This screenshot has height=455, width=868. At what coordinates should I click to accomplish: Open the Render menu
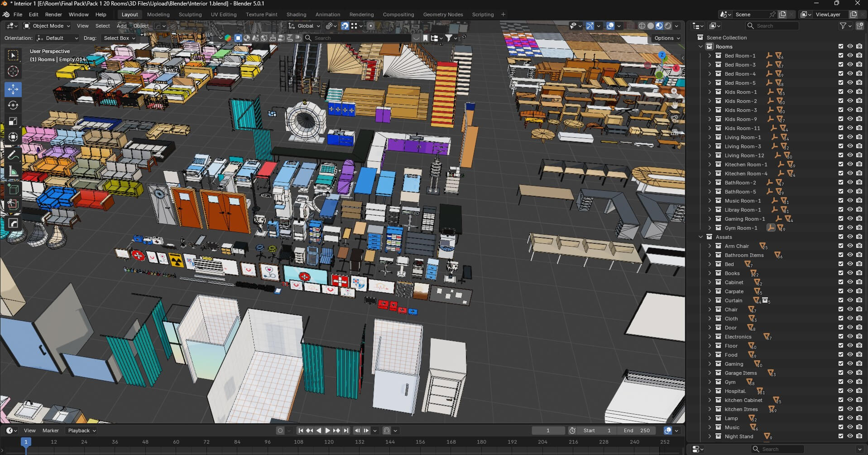[53, 15]
